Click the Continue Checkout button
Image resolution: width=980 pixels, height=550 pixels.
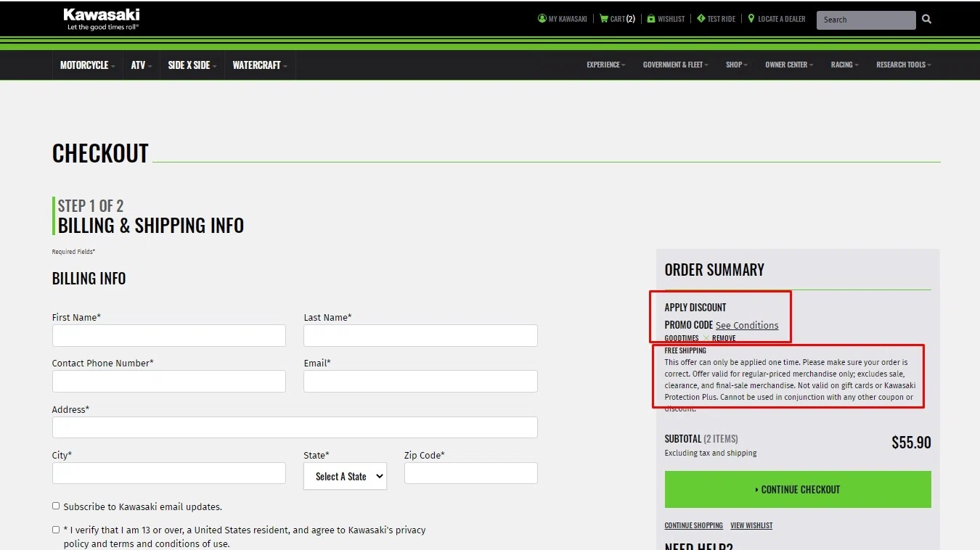coord(798,489)
